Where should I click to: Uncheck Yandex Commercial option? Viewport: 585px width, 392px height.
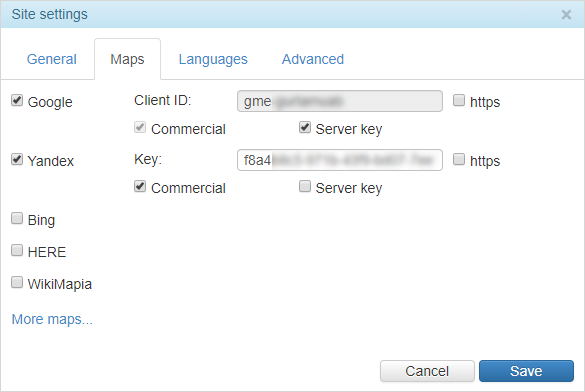tap(140, 186)
